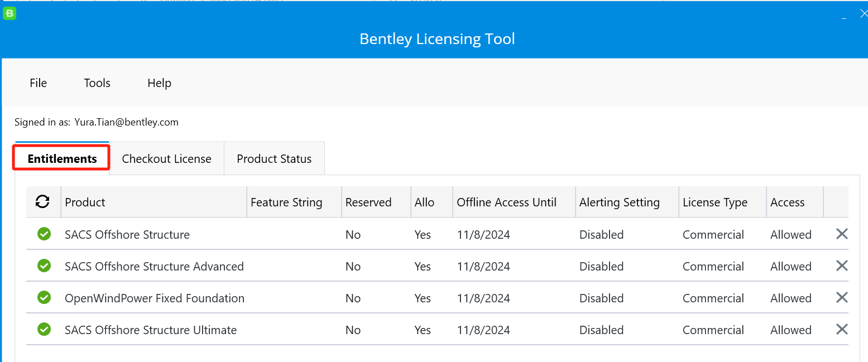The height and width of the screenshot is (362, 868).
Task: Click the Alerting Setting column header
Action: coord(619,202)
